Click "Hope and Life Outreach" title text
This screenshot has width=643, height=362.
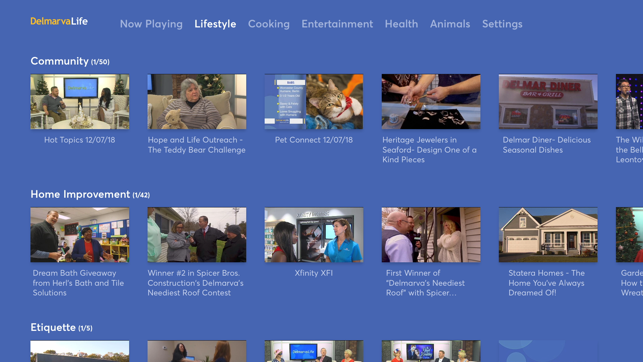coord(197,145)
